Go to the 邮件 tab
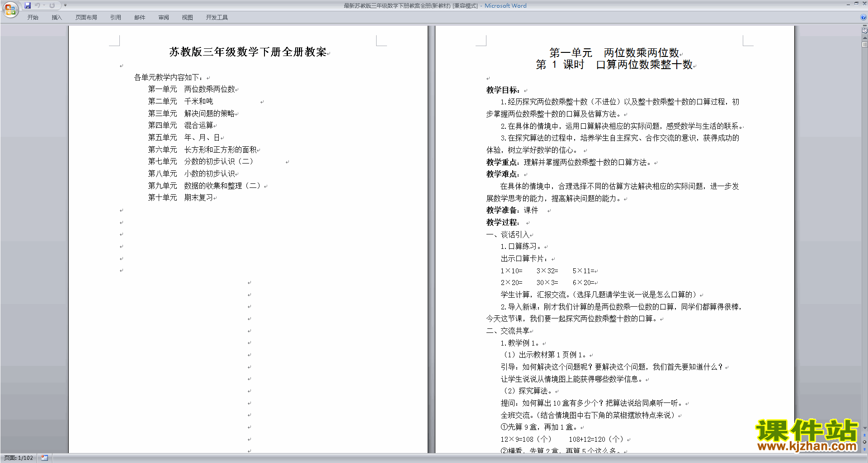Screen dimensions: 868x463 tap(140, 18)
